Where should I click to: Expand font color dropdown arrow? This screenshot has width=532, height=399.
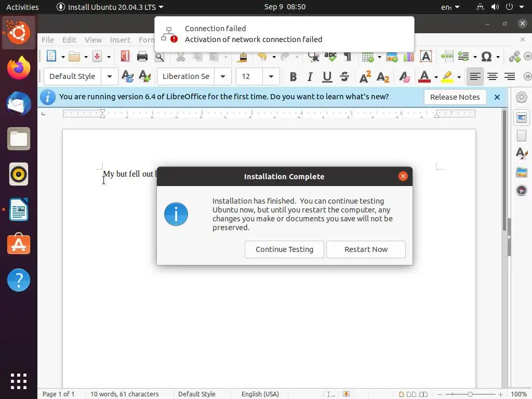[436, 77]
